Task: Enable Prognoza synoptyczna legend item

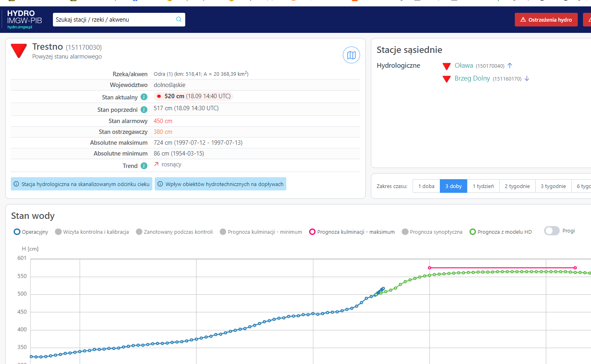Action: (x=432, y=232)
